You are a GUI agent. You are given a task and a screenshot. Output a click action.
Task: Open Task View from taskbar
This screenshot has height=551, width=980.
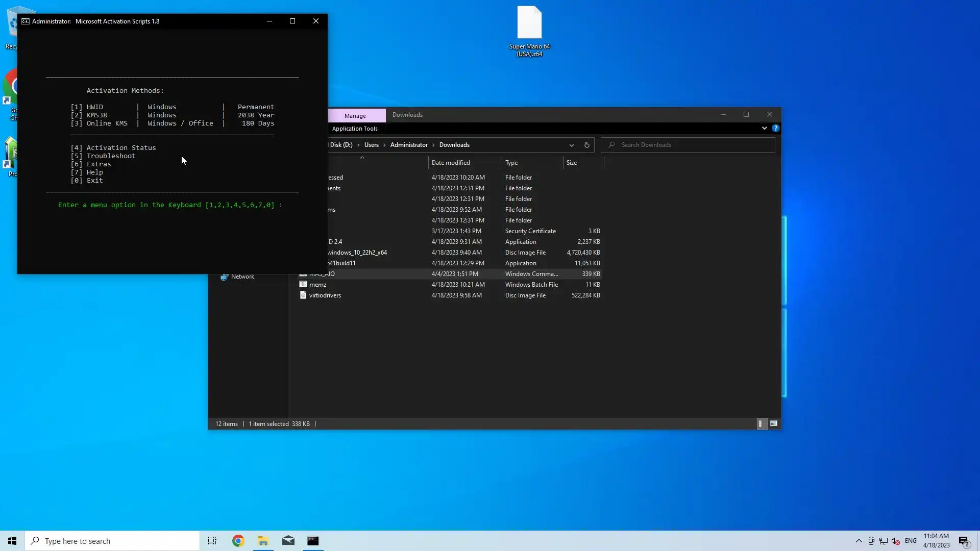point(212,541)
